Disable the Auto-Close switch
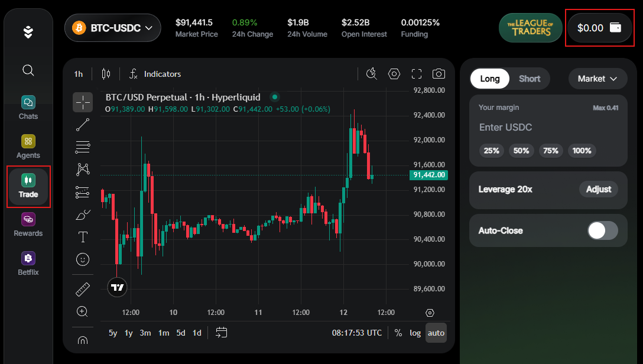Screen dimensions: 643x364 602,230
